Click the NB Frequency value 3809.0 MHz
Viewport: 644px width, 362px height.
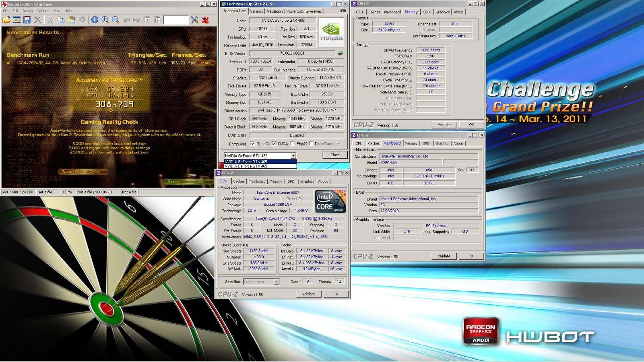tap(455, 36)
